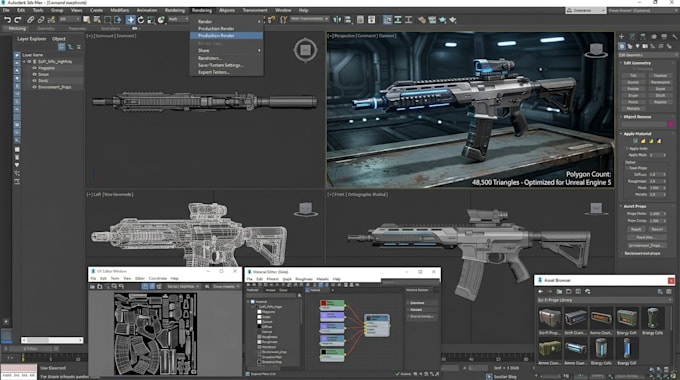This screenshot has height=380, width=680.
Task: Open the File menu
Action: point(6,10)
